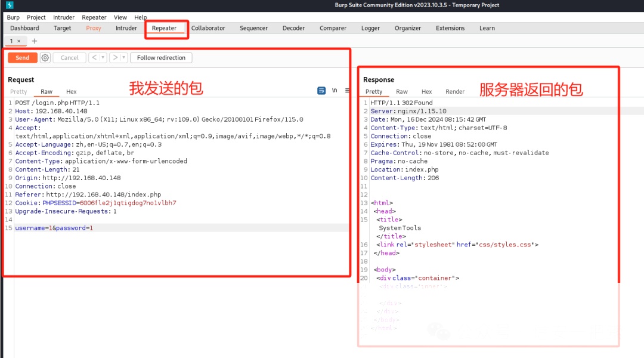Open the View menu
Screen dimensions: 644x358
click(120, 17)
